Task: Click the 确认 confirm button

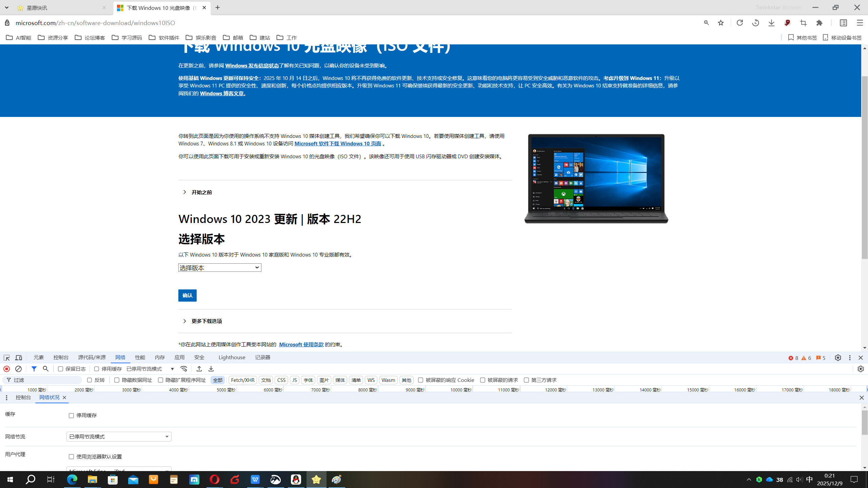Action: pos(187,295)
